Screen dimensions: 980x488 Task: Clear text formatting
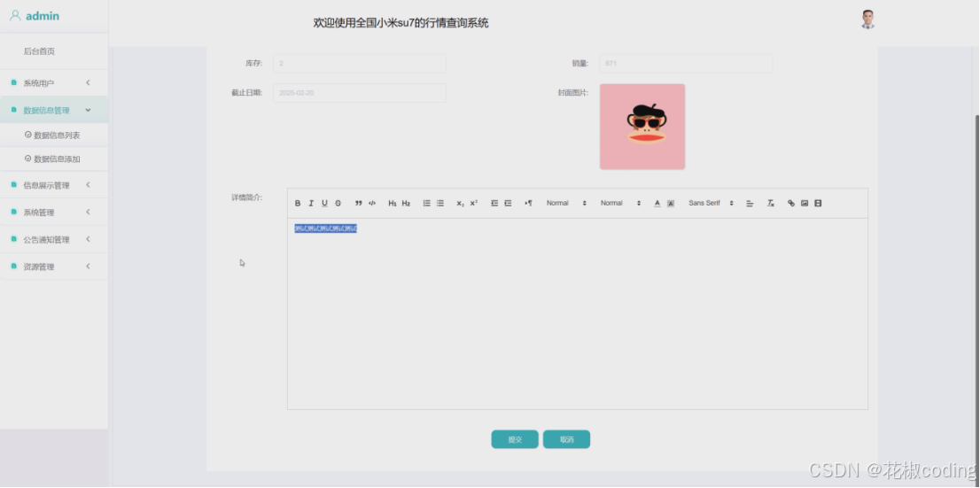point(771,203)
